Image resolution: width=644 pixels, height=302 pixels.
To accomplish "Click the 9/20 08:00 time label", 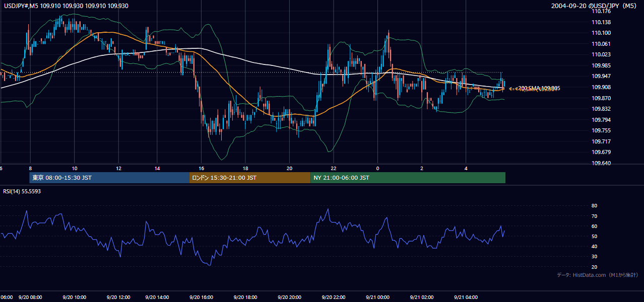I will pos(30,297).
